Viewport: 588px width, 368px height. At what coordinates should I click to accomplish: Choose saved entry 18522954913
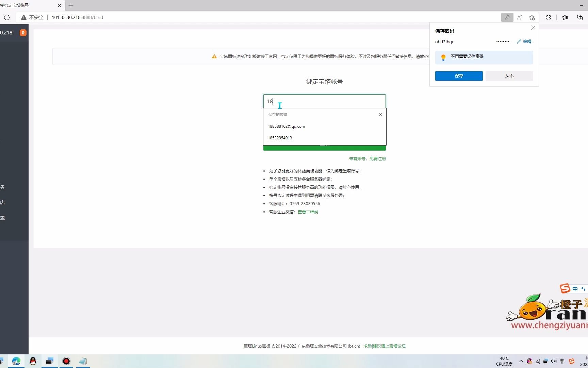coord(324,138)
